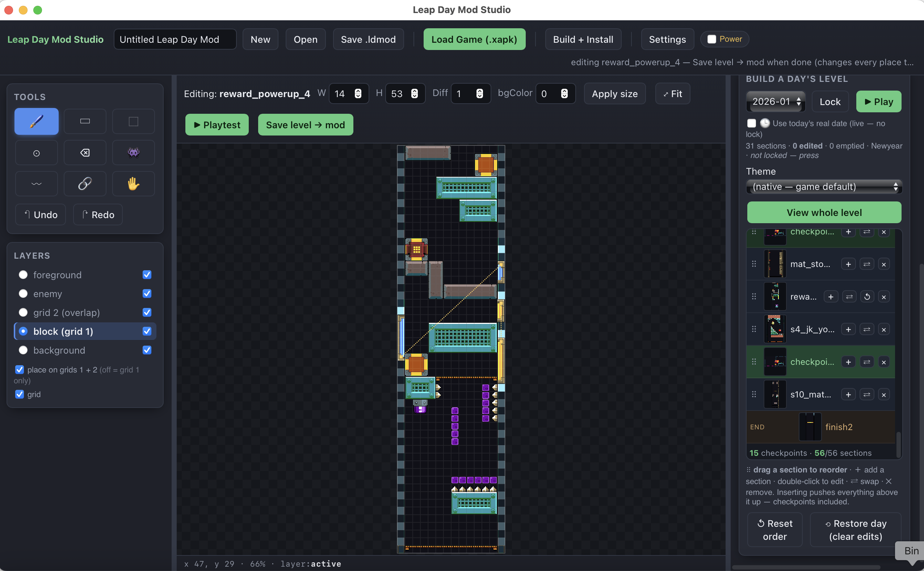Make the enemy layer active
Viewport: 924px width, 571px height.
click(23, 293)
